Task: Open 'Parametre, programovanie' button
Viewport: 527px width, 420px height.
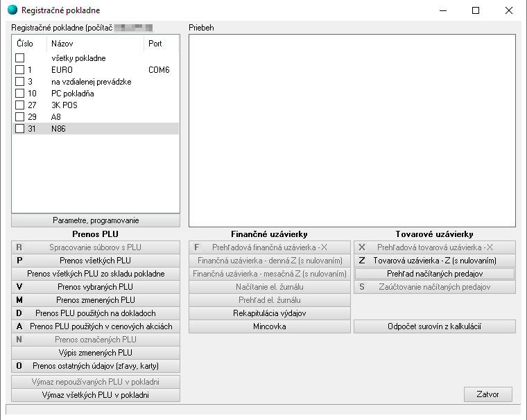Action: click(x=96, y=220)
